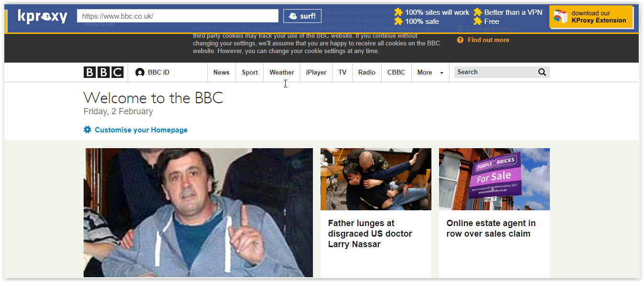Click the Customise your Homepage link

(x=141, y=130)
